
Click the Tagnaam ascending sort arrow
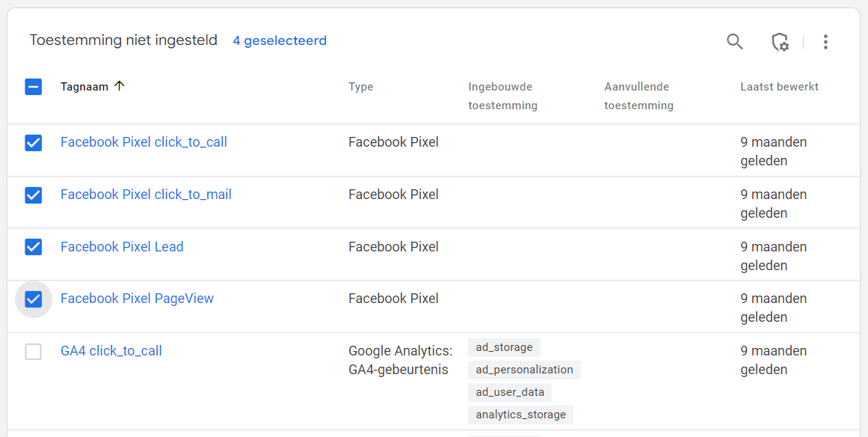click(120, 86)
